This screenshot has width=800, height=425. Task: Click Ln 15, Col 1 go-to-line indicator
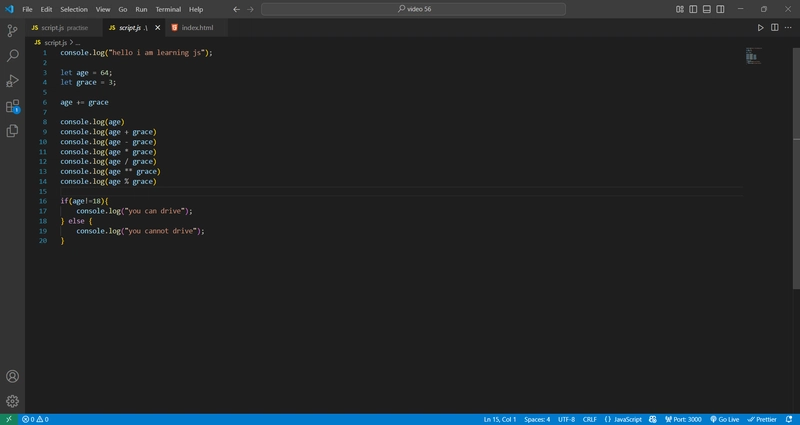pos(500,419)
